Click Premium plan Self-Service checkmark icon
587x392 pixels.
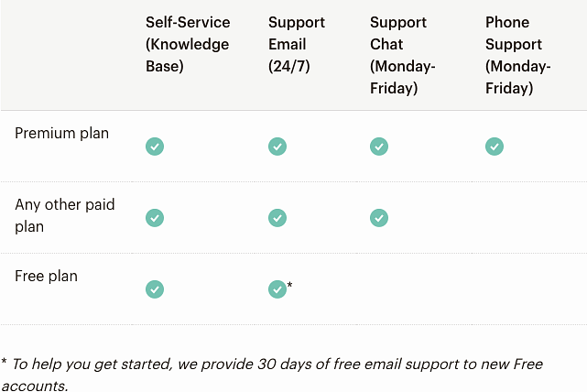155,147
